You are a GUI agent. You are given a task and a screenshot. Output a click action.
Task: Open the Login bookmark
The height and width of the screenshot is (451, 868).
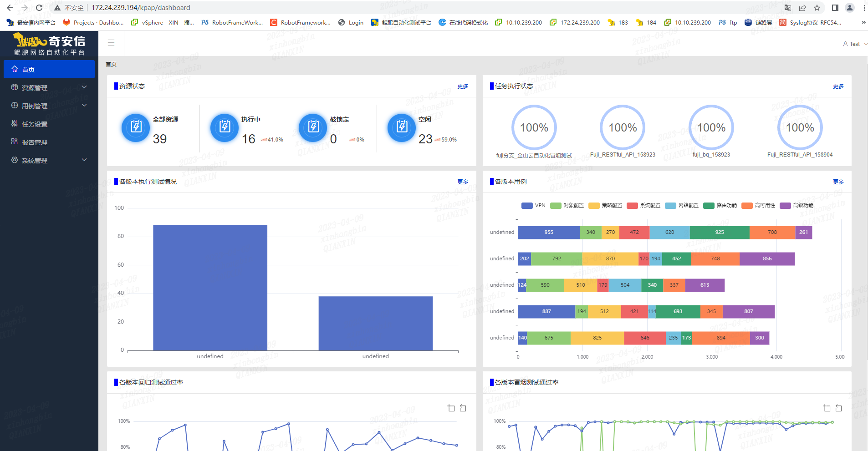tap(351, 22)
